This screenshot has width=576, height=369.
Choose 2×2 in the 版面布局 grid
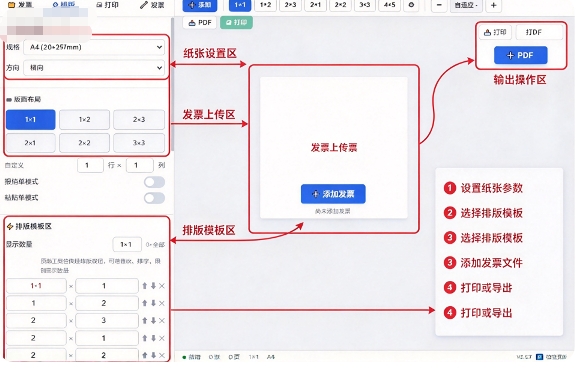(x=84, y=143)
